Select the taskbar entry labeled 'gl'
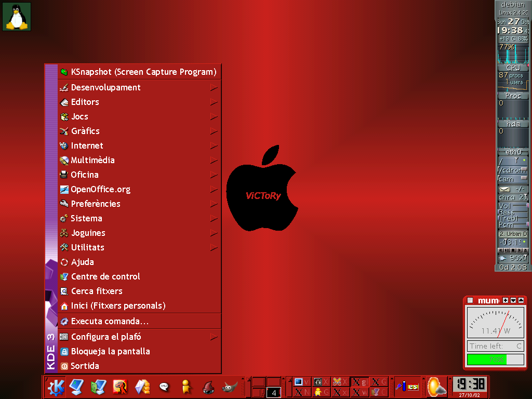The width and height of the screenshot is (532, 399). tap(360, 382)
